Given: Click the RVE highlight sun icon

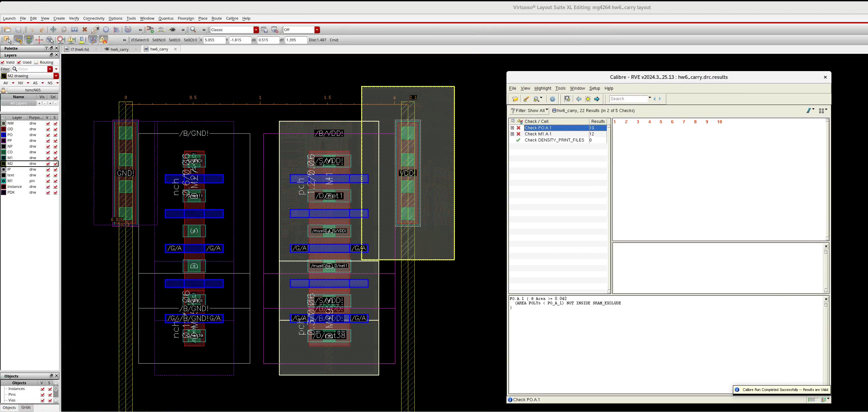Looking at the screenshot, I should point(588,99).
